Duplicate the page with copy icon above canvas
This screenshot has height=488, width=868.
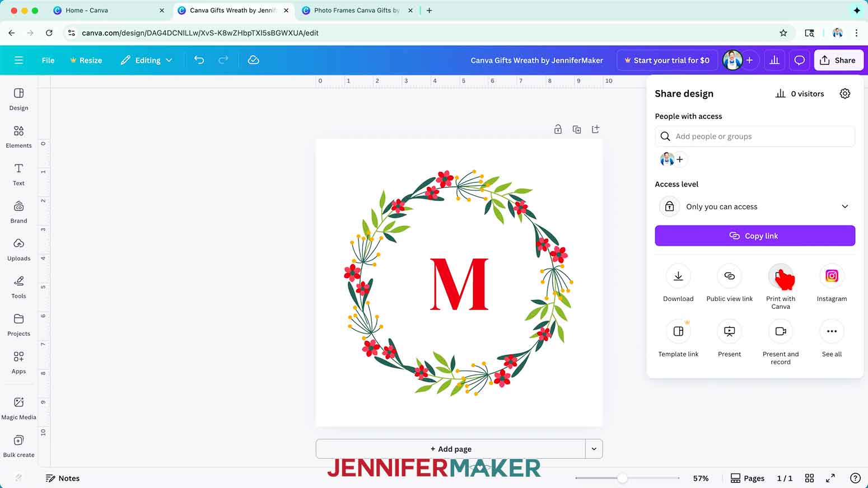click(x=577, y=129)
